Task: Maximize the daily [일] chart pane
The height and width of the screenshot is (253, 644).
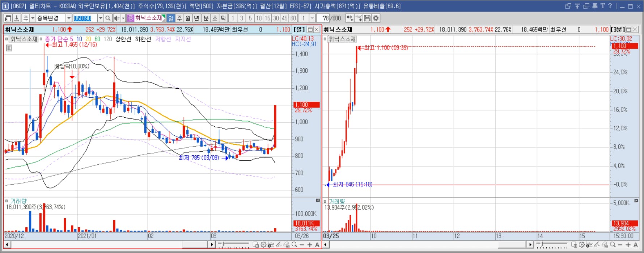Action: (x=310, y=29)
